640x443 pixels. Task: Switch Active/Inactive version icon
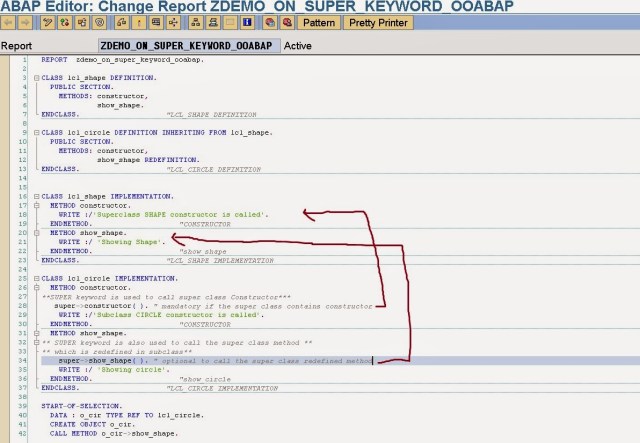point(65,22)
